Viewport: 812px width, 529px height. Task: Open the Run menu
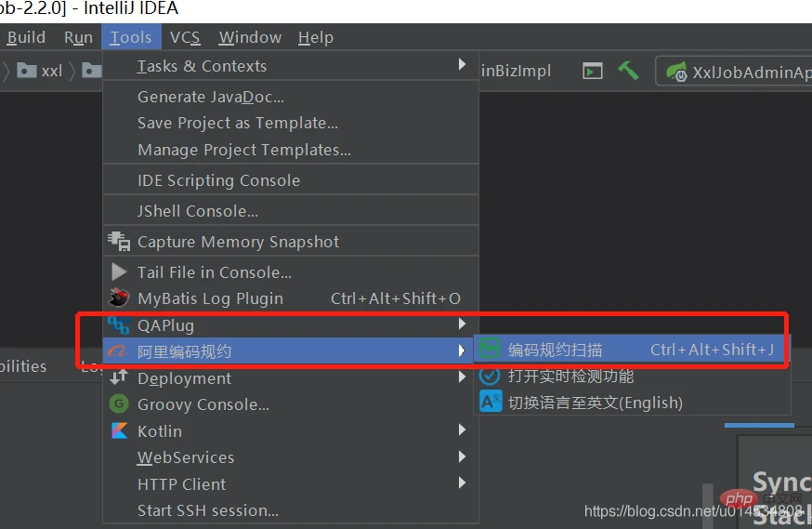point(78,37)
